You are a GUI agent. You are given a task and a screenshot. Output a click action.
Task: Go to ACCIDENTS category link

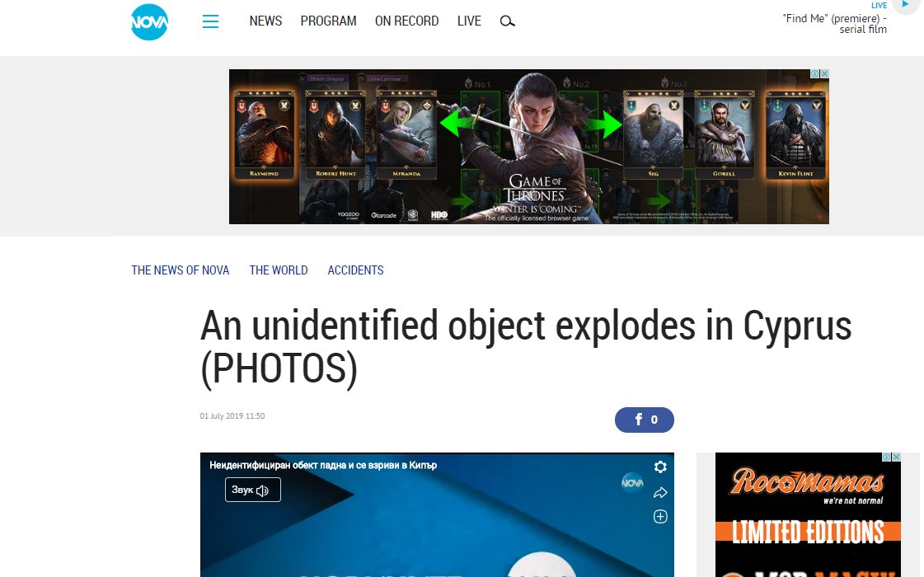click(x=355, y=270)
